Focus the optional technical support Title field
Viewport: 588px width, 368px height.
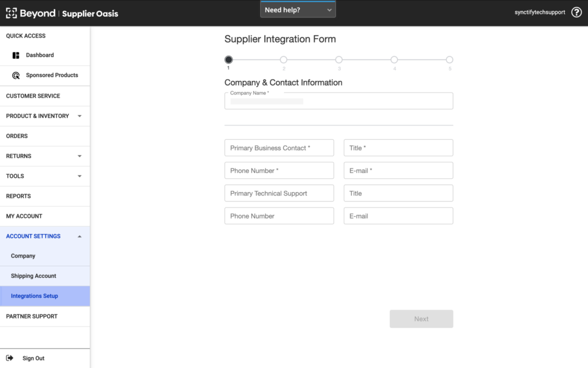point(399,193)
